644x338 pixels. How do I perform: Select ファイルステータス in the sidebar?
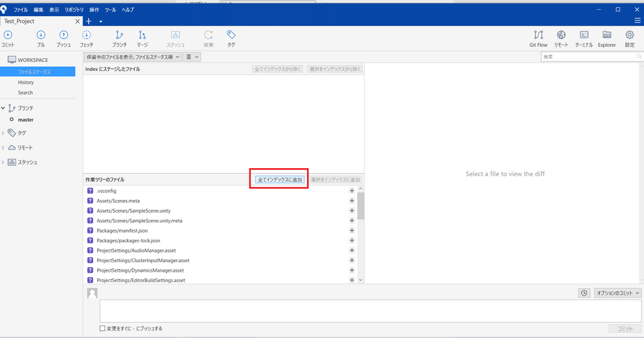(x=38, y=71)
